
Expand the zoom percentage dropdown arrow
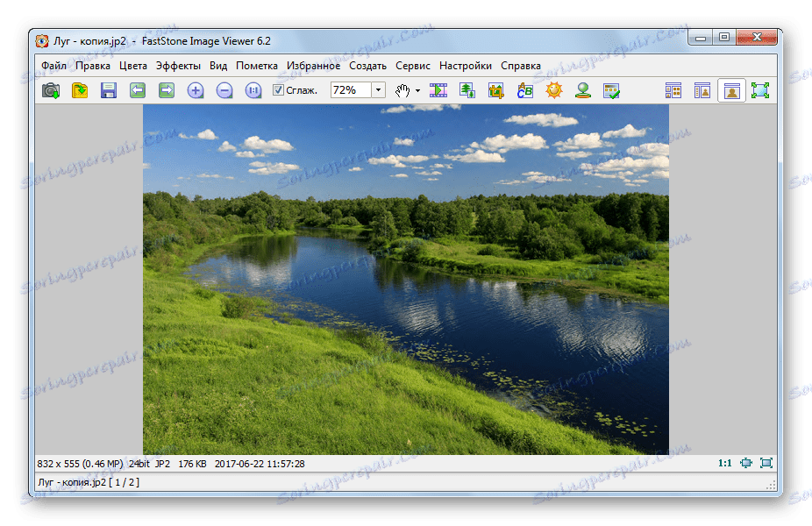pyautogui.click(x=379, y=90)
